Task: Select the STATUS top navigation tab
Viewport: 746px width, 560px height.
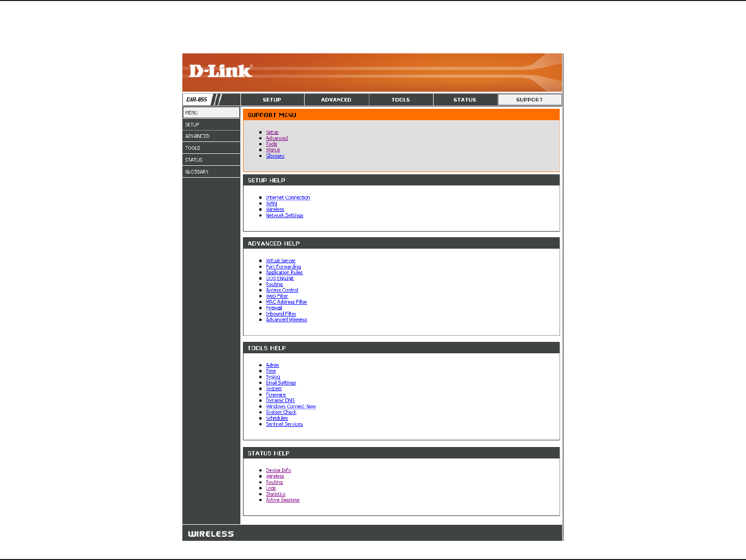Action: pyautogui.click(x=465, y=99)
